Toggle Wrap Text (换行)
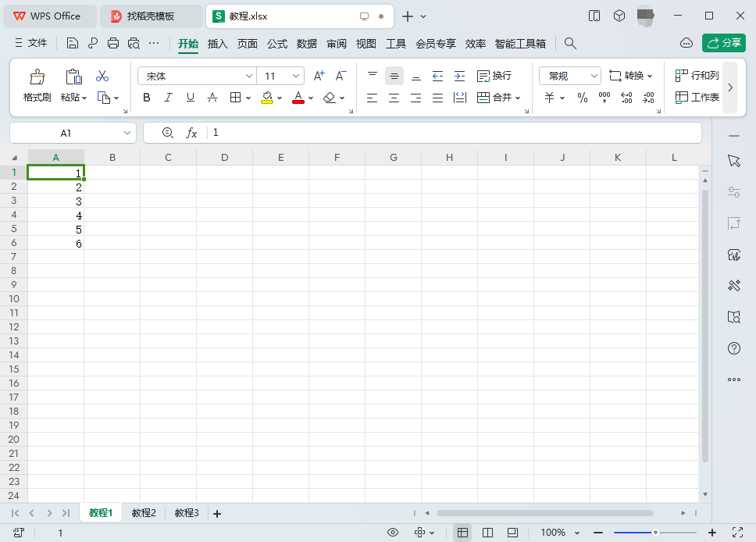The image size is (756, 542). pyautogui.click(x=494, y=76)
